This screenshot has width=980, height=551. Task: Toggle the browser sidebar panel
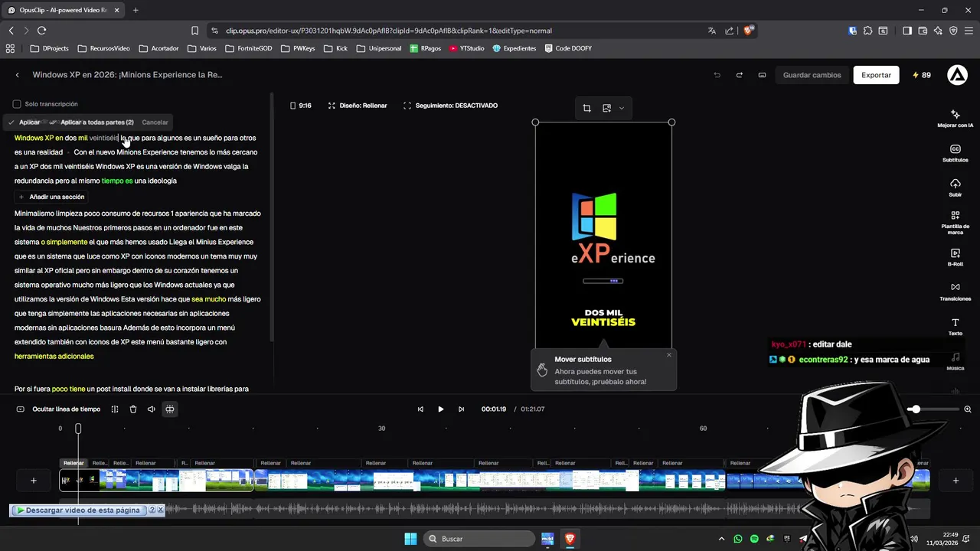click(907, 31)
